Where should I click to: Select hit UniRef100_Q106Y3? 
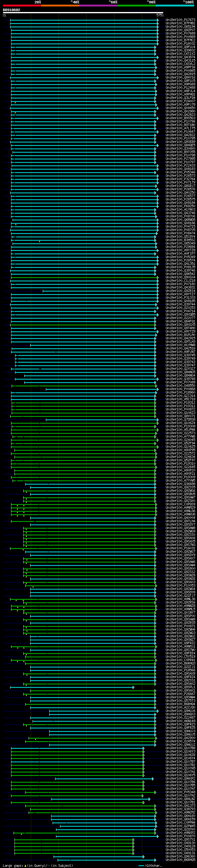180,751
